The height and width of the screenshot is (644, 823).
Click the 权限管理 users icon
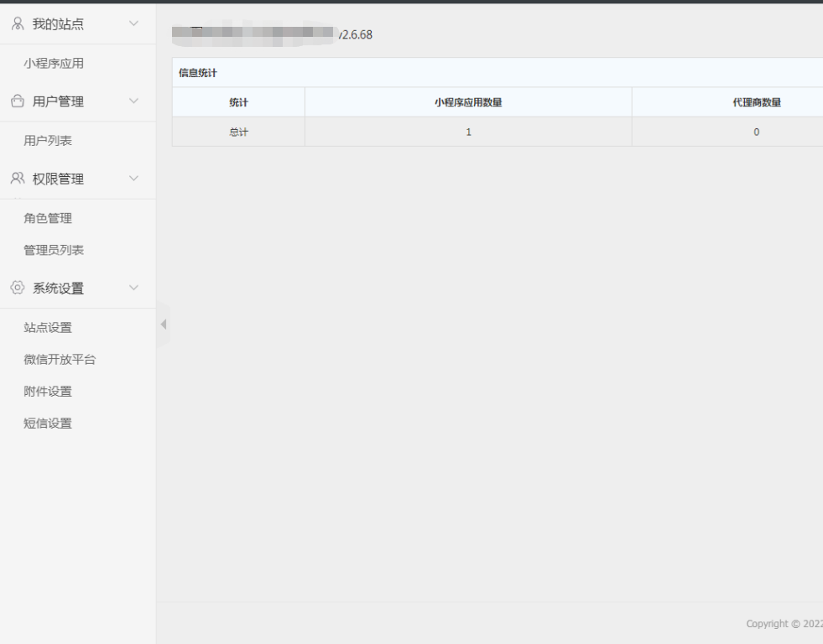click(18, 179)
